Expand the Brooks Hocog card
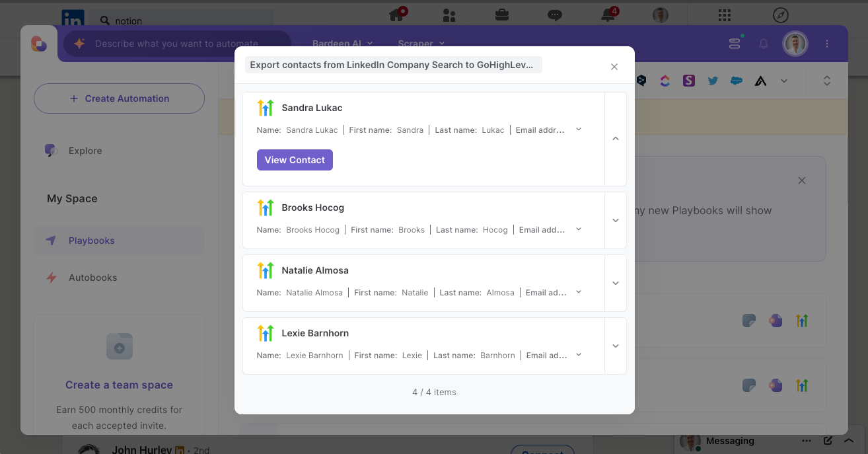The width and height of the screenshot is (868, 454). point(616,220)
